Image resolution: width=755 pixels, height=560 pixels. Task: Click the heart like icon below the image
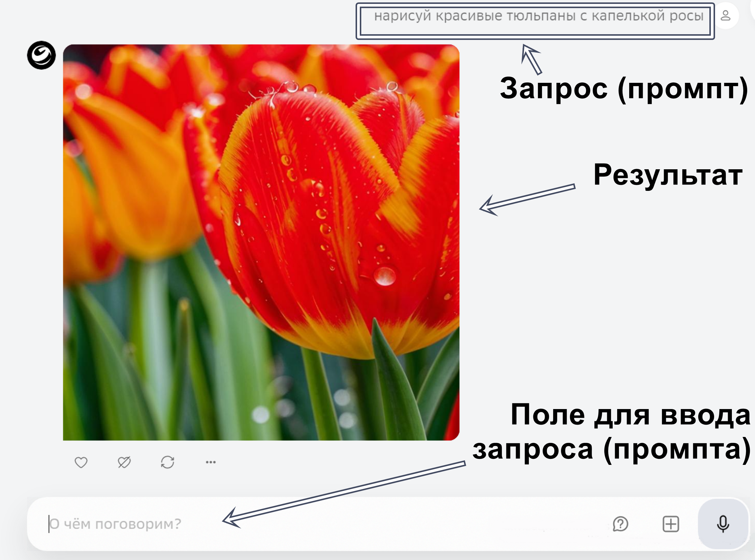[81, 462]
